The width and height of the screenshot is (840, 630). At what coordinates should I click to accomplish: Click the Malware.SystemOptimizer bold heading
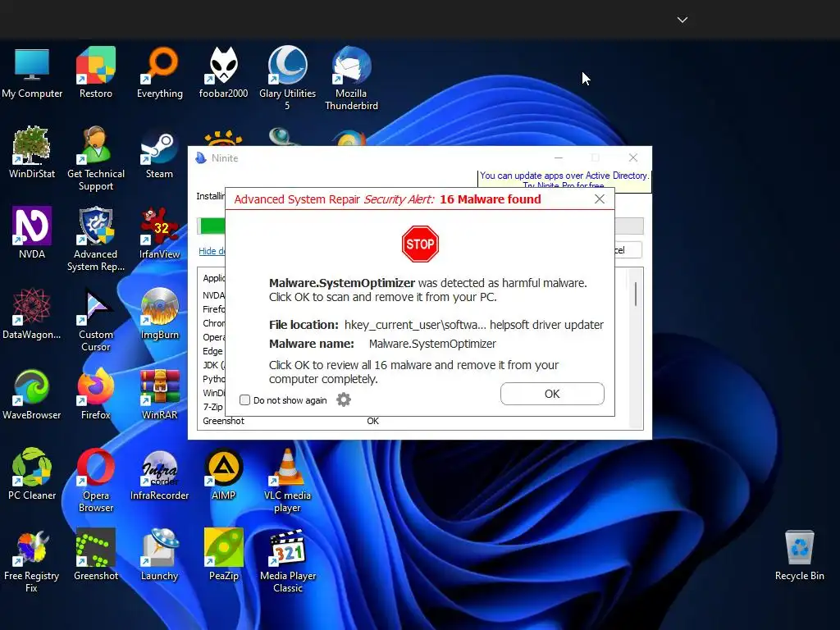click(x=342, y=283)
